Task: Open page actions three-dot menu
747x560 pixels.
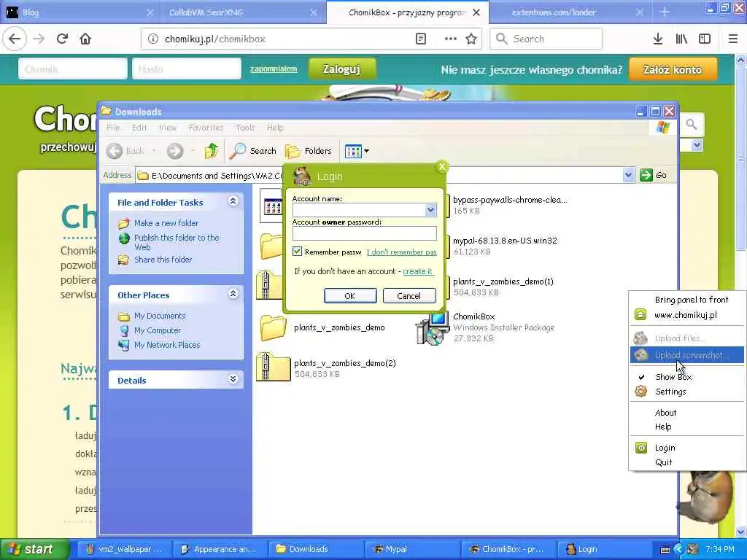Action: pyautogui.click(x=450, y=39)
